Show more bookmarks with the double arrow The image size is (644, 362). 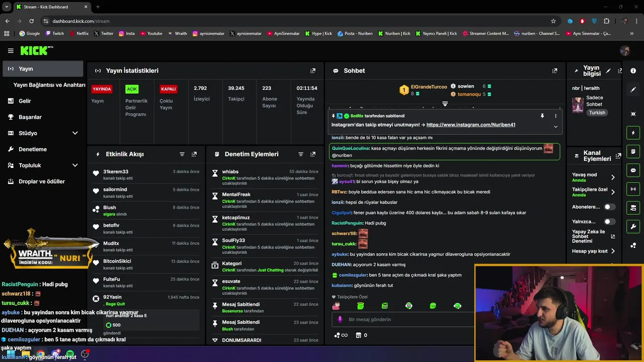tap(631, 34)
